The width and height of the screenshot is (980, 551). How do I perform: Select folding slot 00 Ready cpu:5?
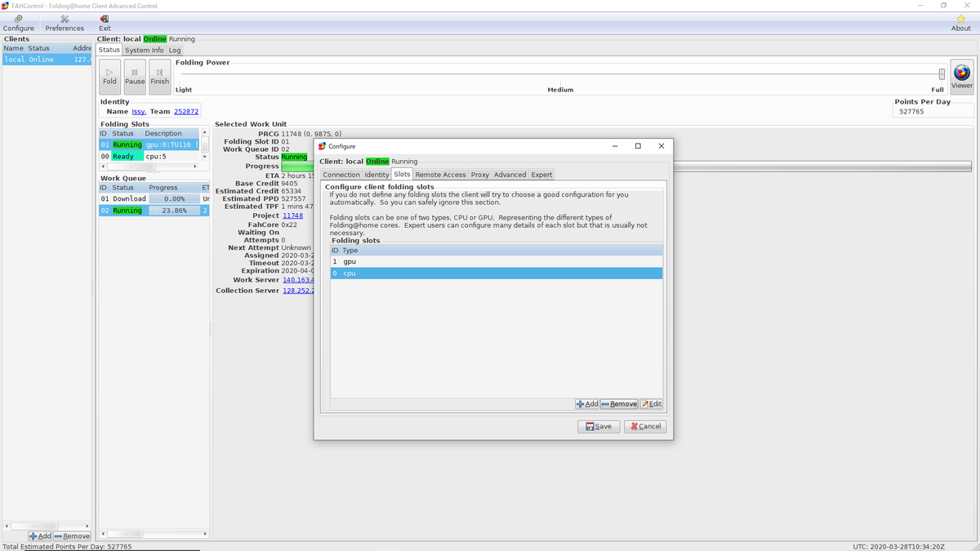click(149, 156)
